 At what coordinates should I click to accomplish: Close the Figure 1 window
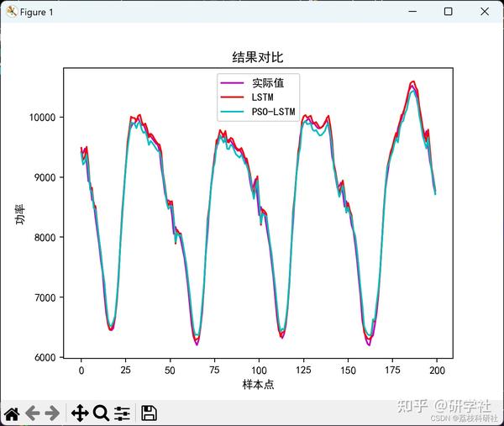pos(485,12)
